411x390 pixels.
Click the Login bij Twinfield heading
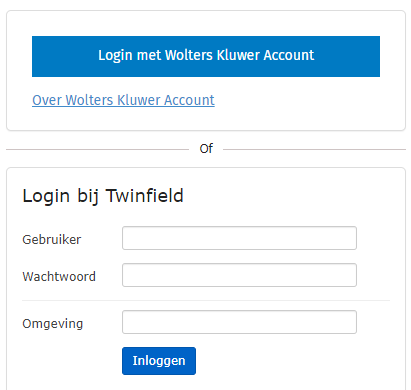point(103,196)
